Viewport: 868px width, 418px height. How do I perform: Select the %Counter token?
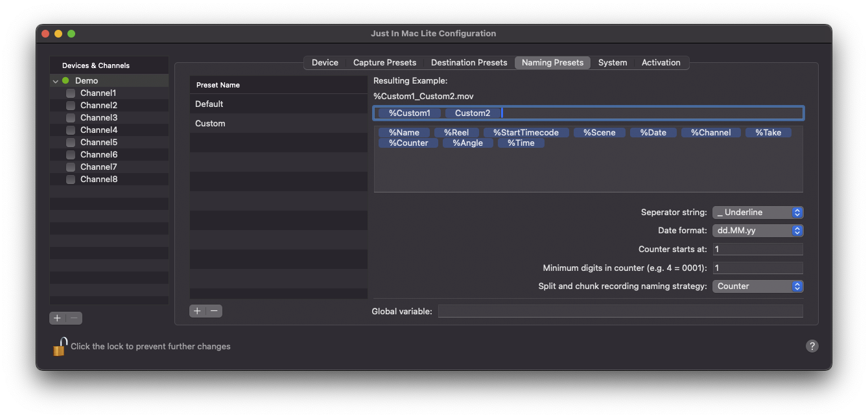pos(408,143)
